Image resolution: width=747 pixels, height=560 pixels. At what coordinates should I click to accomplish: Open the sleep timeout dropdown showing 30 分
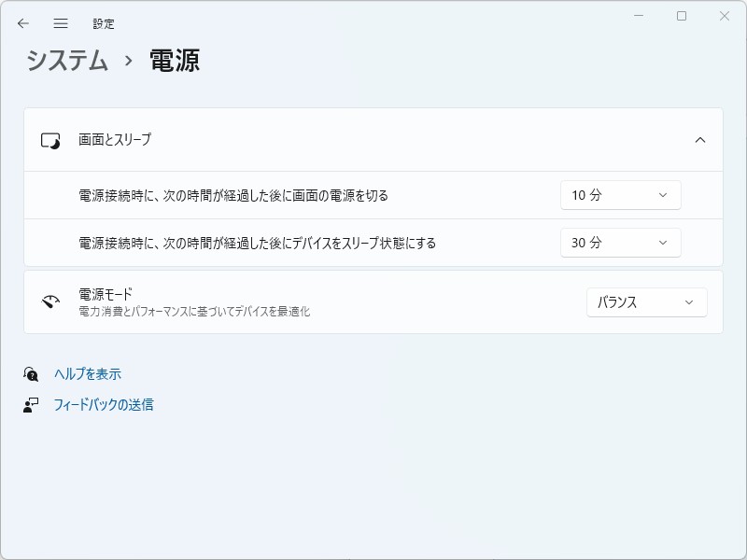[x=620, y=243]
